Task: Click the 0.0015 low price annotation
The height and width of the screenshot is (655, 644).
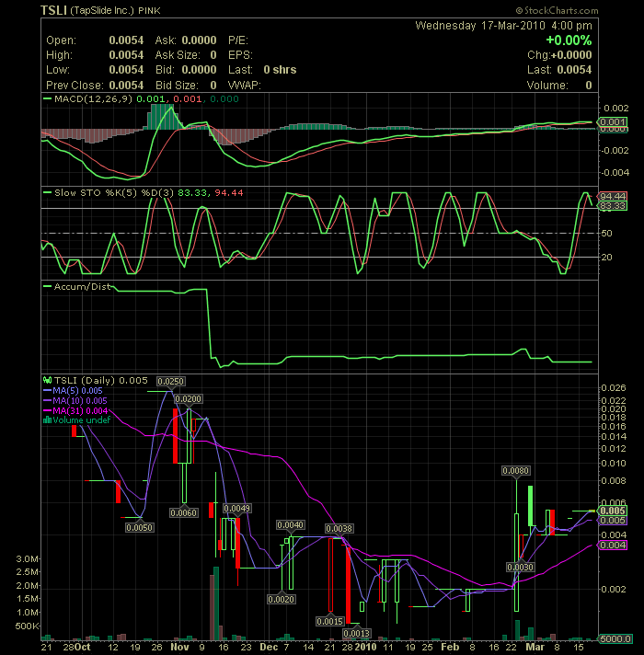Action: [x=330, y=621]
